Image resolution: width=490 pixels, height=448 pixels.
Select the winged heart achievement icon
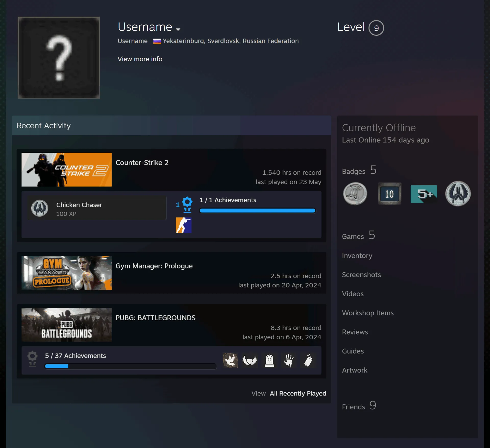[250, 360]
